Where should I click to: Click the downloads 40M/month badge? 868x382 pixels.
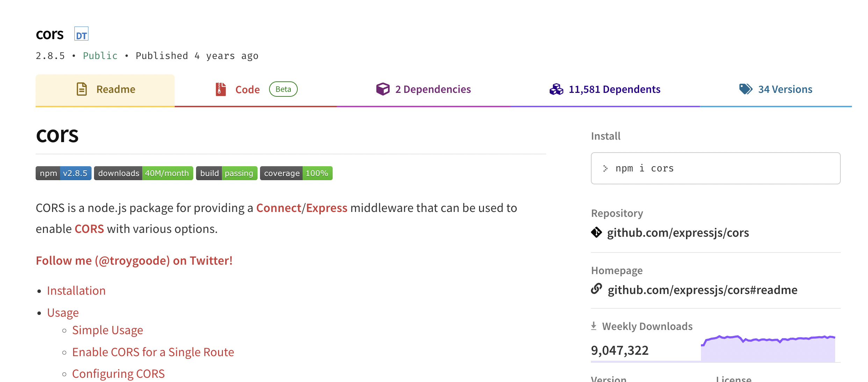(x=144, y=173)
